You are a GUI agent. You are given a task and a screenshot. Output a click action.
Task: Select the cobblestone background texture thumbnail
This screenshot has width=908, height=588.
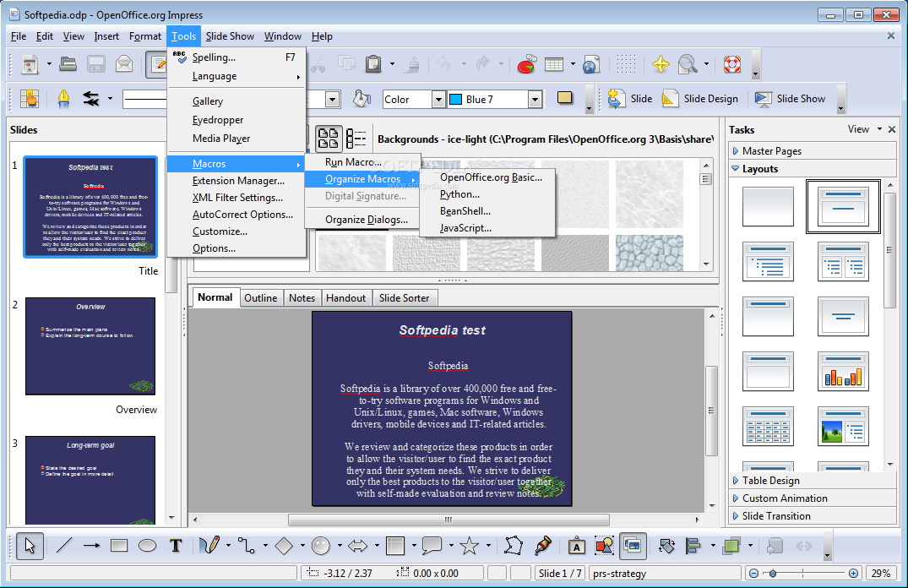tap(650, 253)
